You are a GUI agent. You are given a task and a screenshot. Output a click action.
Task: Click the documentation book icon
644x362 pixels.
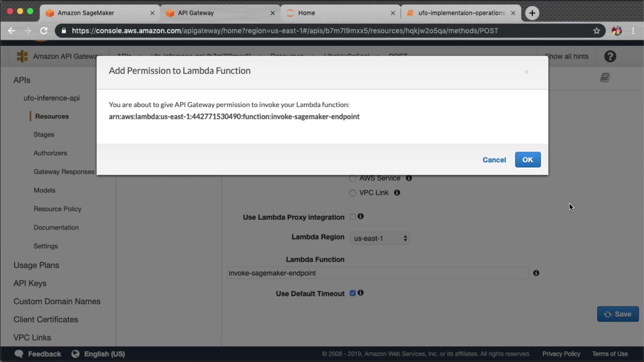[x=605, y=77]
